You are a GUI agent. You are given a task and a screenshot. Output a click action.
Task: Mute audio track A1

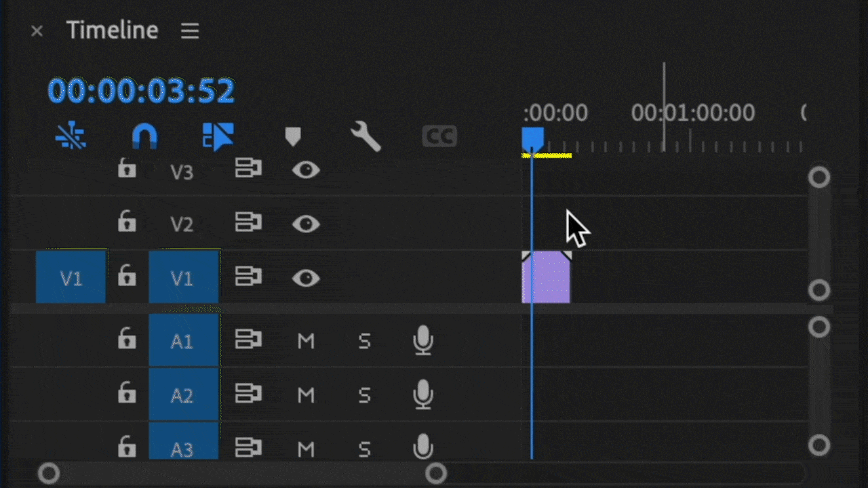pos(306,341)
